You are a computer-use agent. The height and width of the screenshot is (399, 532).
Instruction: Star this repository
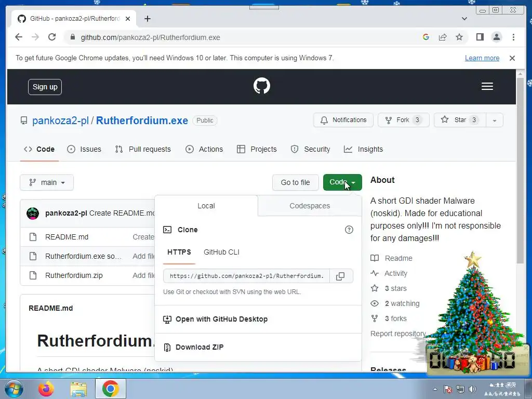pos(460,120)
